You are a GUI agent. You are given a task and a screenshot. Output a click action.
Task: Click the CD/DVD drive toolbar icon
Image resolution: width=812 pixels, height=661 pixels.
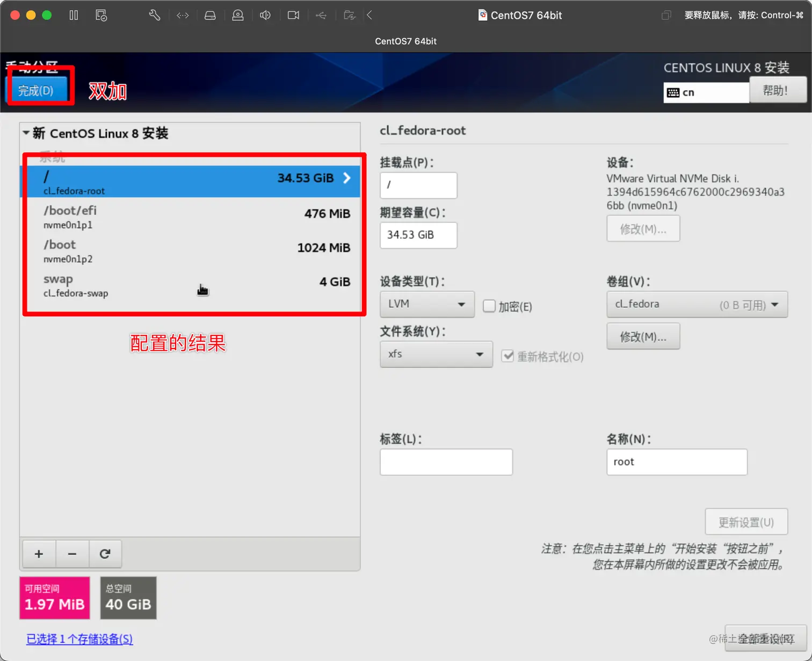(x=238, y=15)
